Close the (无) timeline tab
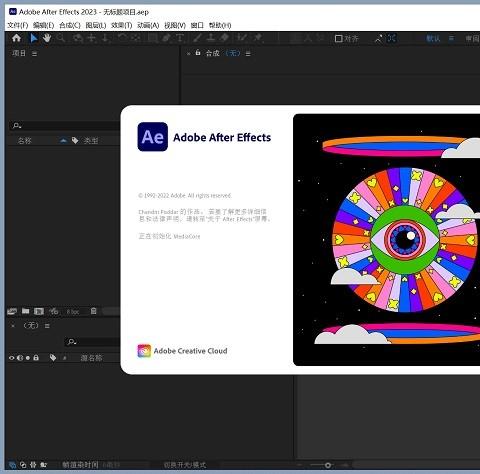Screen dimensions: 480x474 [13, 326]
